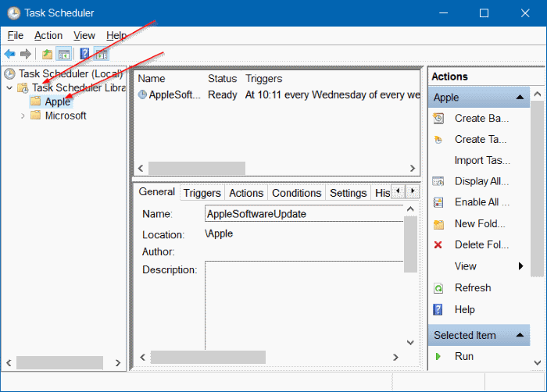Open the View submenu arrow
Screen dimensions: 547x392
(x=521, y=266)
